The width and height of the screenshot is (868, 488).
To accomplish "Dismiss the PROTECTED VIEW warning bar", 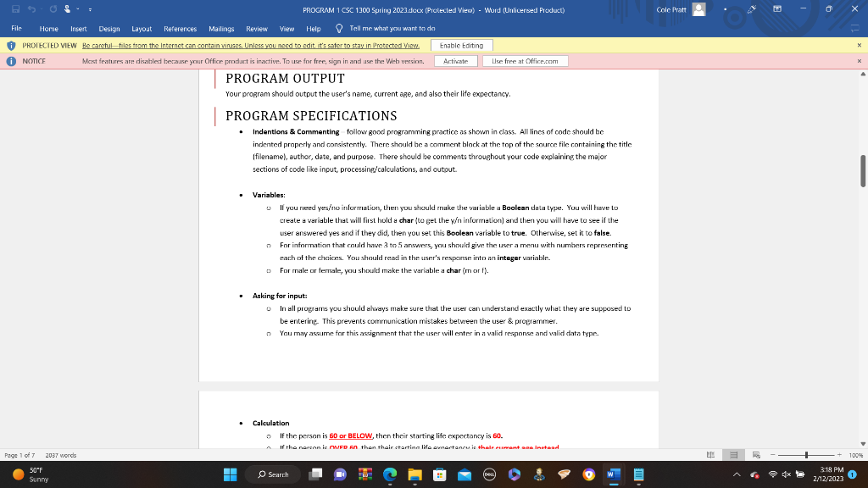I will point(860,45).
